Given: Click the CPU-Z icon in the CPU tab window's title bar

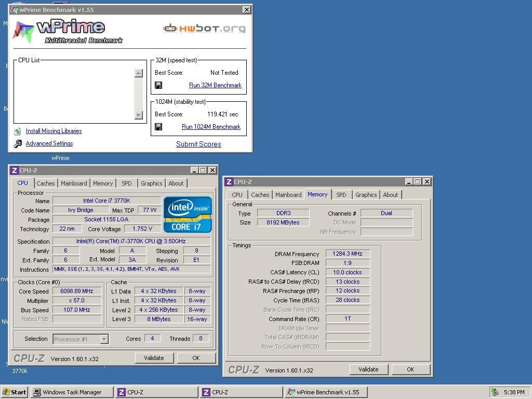Looking at the screenshot, I should click(14, 170).
